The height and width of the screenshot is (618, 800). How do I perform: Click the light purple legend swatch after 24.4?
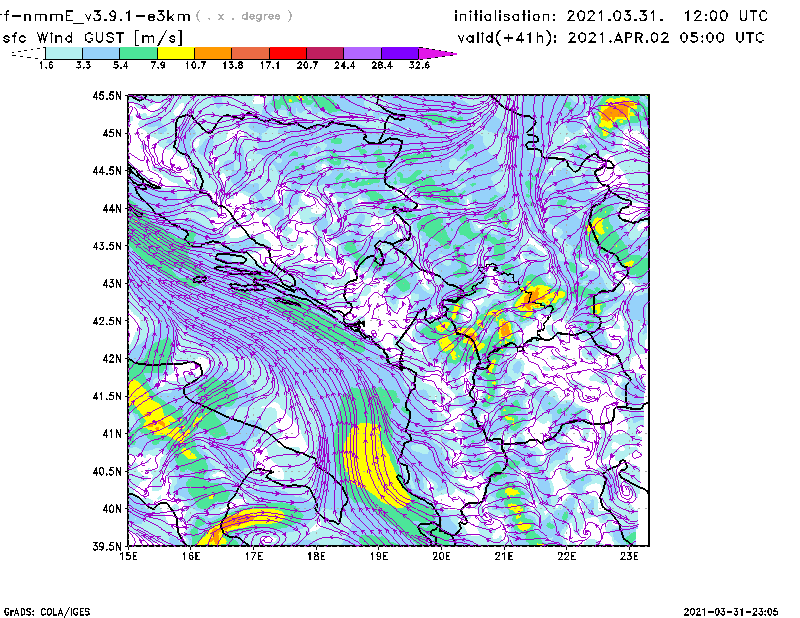(x=363, y=53)
